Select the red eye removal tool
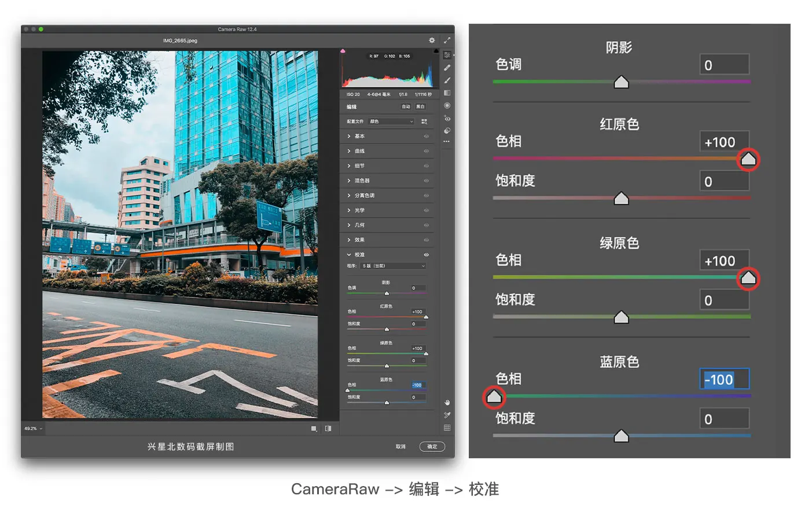Viewport: 812px width, 515px height. (x=447, y=119)
